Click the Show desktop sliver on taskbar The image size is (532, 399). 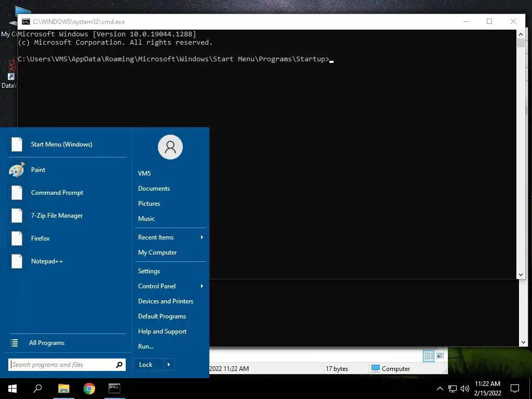click(x=530, y=389)
